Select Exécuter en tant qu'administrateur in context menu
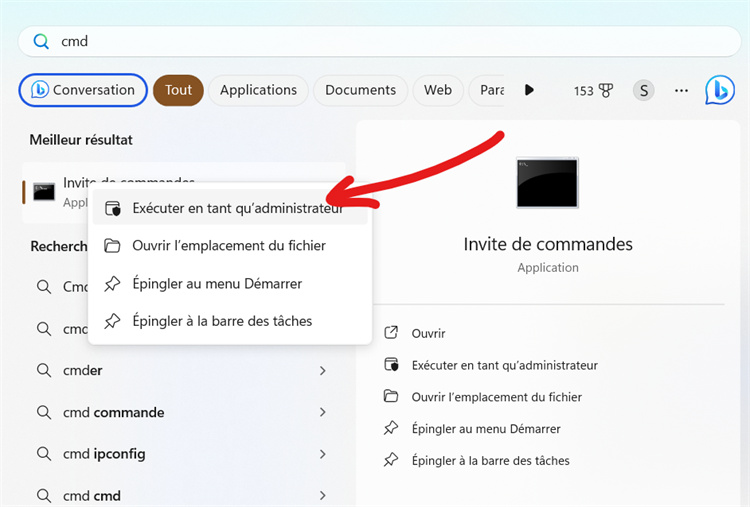 [x=237, y=208]
